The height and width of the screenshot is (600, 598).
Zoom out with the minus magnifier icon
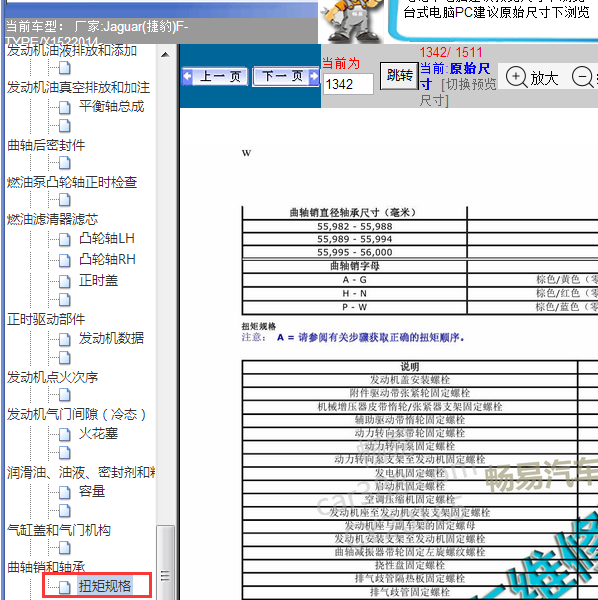(x=582, y=77)
